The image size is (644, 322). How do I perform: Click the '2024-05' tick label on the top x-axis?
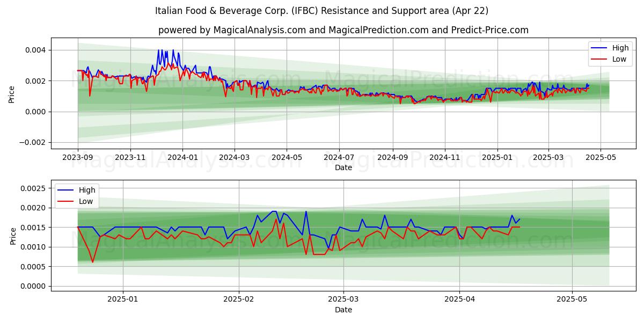[287, 157]
